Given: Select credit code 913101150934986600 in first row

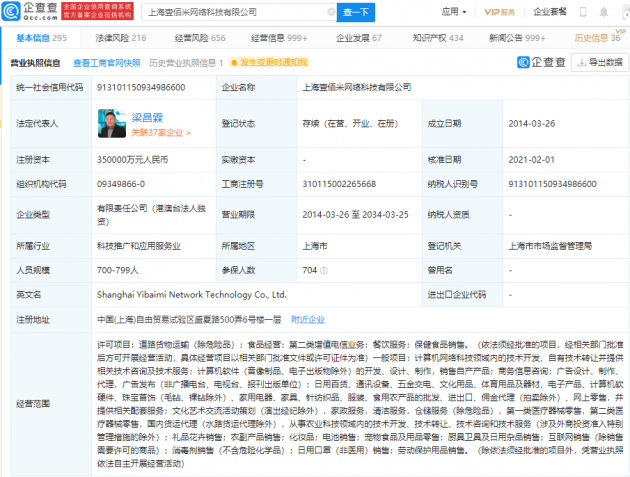Looking at the screenshot, I should pos(141,87).
